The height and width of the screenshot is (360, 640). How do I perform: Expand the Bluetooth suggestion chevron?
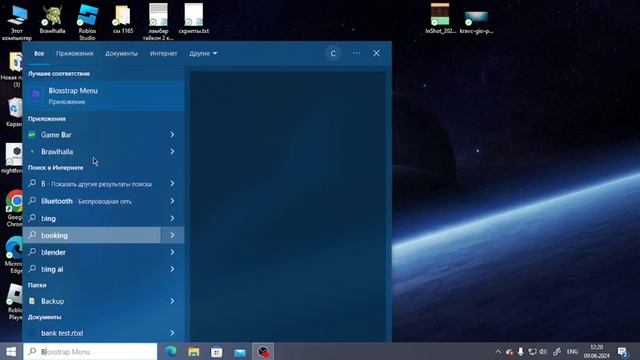(x=172, y=201)
